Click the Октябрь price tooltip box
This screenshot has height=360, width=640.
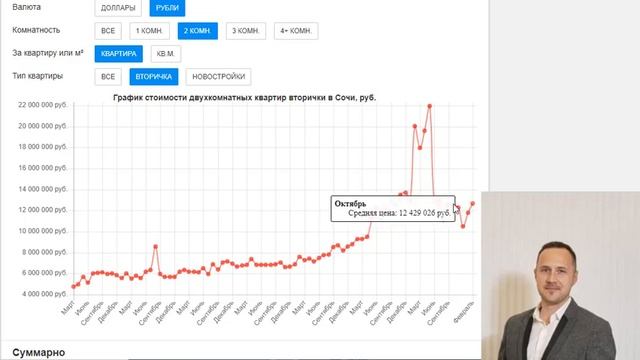pos(393,209)
